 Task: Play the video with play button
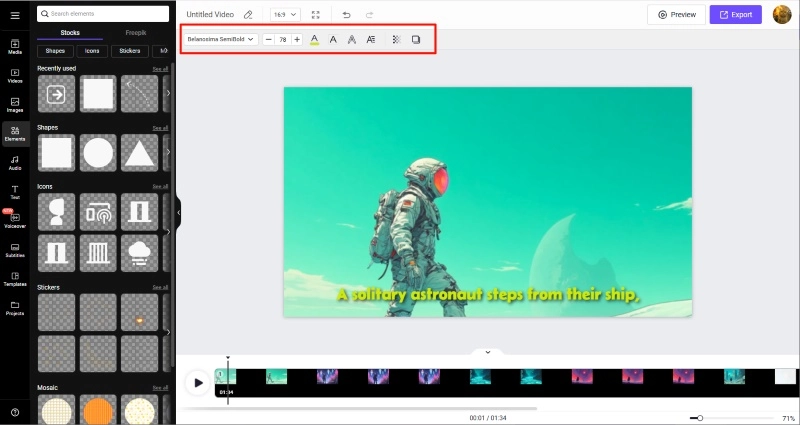198,383
